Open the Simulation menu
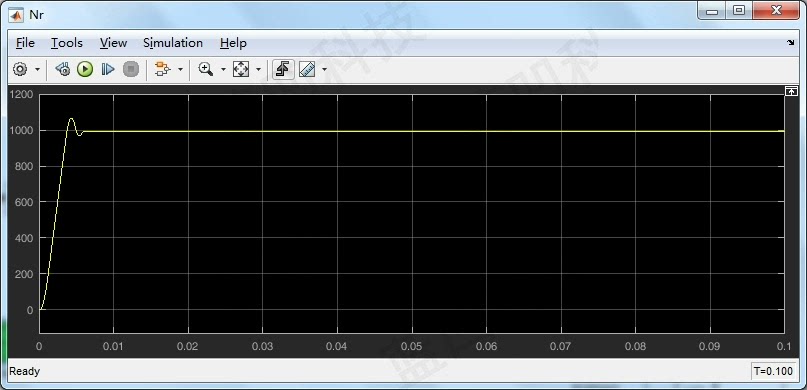Screen dimensions: 807x390 click(173, 43)
